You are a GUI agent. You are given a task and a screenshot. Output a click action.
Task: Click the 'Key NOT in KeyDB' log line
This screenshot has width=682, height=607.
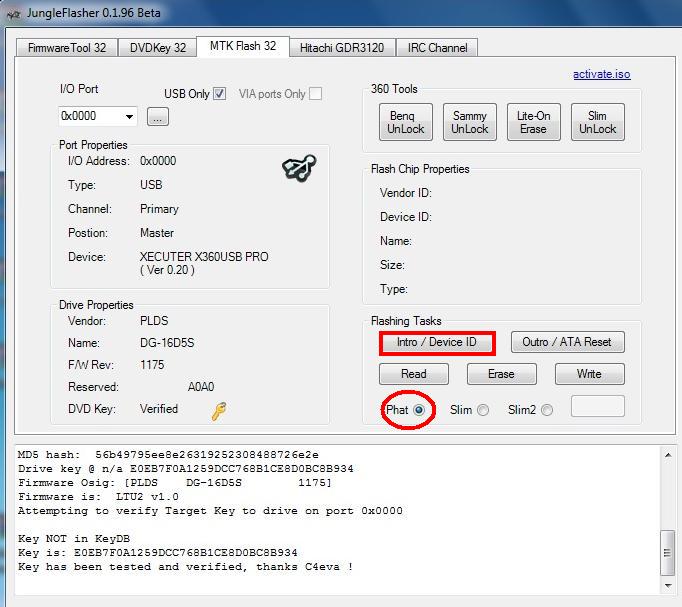(74, 539)
